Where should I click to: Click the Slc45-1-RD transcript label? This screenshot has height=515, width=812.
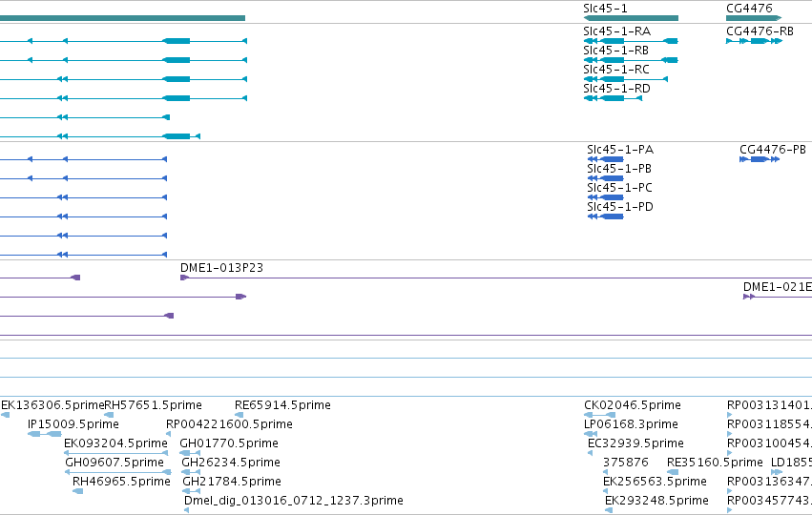point(616,89)
